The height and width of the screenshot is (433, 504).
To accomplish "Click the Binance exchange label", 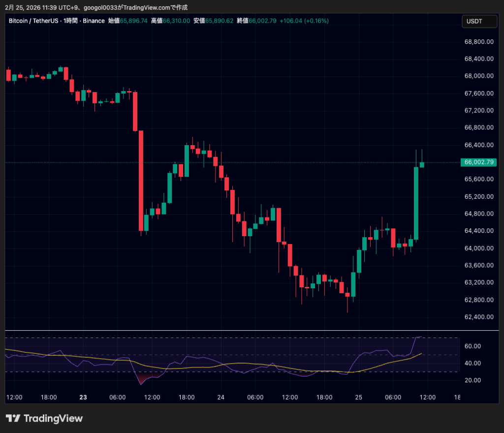I will click(x=94, y=21).
